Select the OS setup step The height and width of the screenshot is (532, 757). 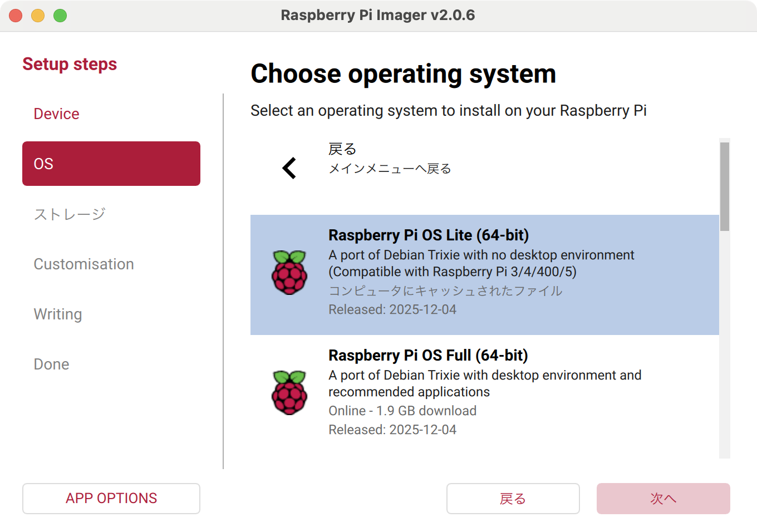point(111,164)
